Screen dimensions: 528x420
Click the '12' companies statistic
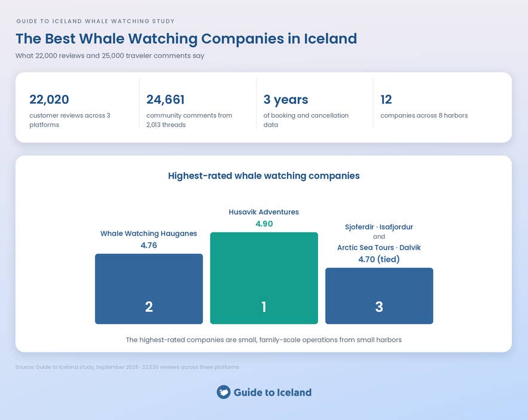(x=386, y=100)
